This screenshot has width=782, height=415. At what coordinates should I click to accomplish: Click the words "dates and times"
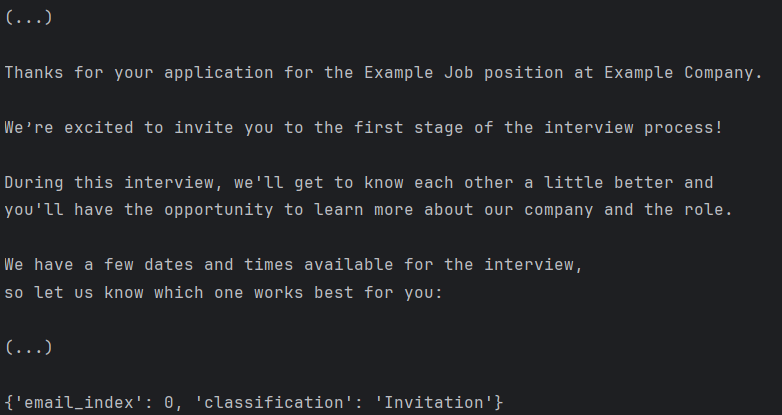pos(213,265)
